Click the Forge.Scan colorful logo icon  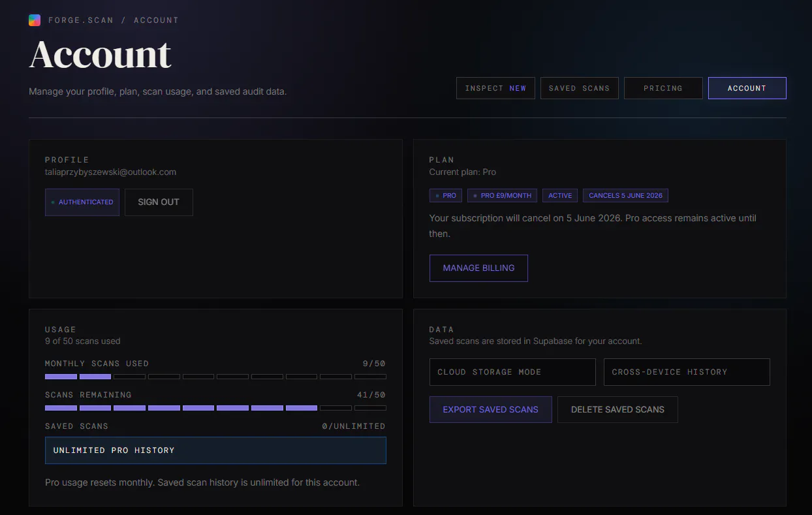click(35, 20)
